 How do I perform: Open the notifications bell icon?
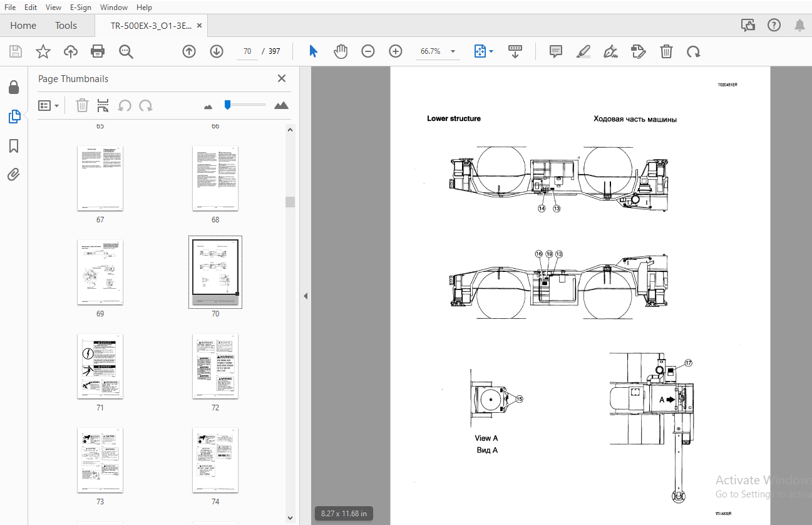click(x=799, y=25)
